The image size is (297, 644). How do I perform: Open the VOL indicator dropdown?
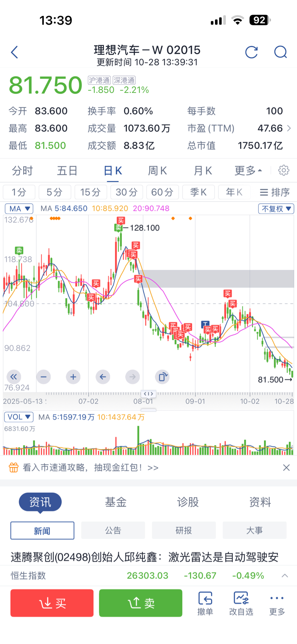(19, 417)
